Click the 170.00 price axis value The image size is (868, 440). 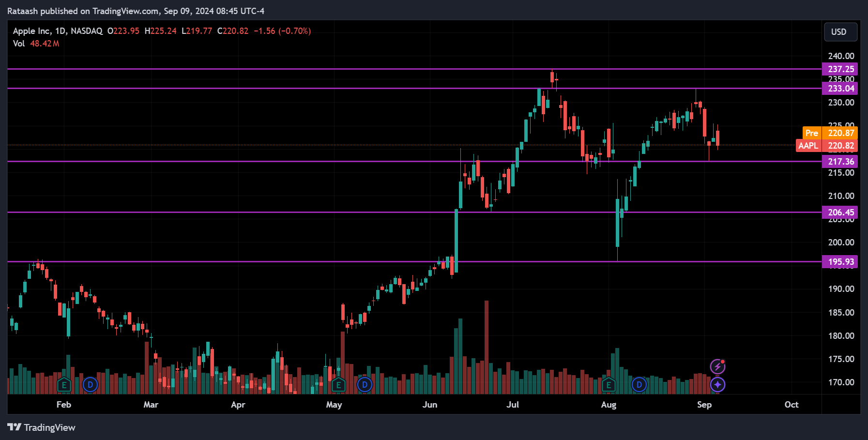(841, 382)
